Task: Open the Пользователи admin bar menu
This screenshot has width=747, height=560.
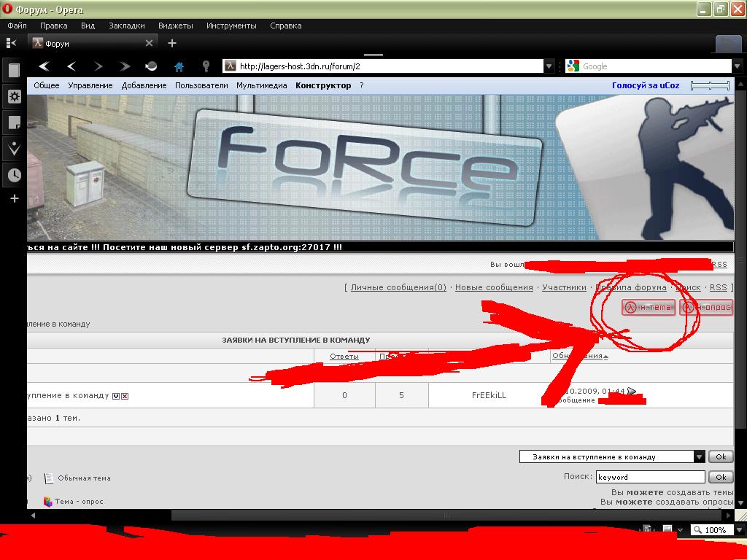Action: pos(201,86)
